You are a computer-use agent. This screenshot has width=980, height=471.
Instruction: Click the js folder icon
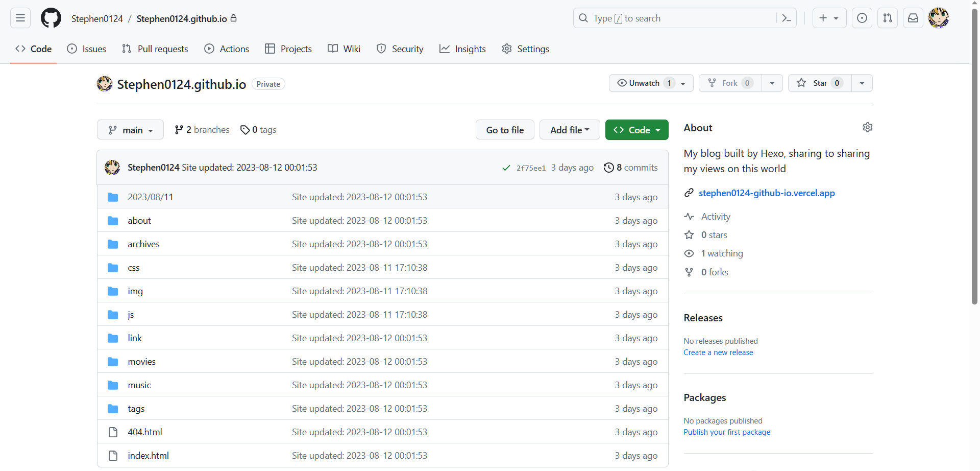pos(113,315)
